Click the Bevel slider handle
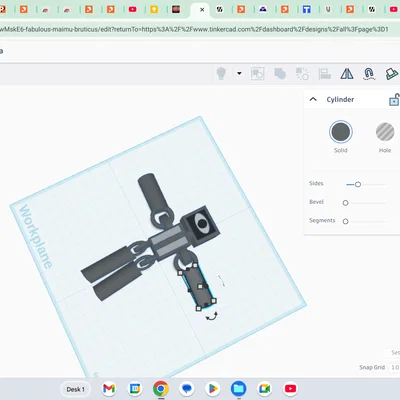 click(x=346, y=203)
